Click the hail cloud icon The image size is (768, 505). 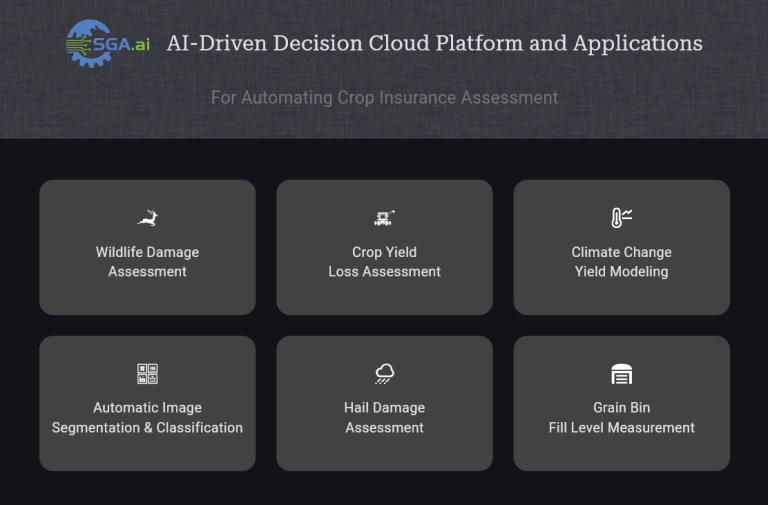384,374
